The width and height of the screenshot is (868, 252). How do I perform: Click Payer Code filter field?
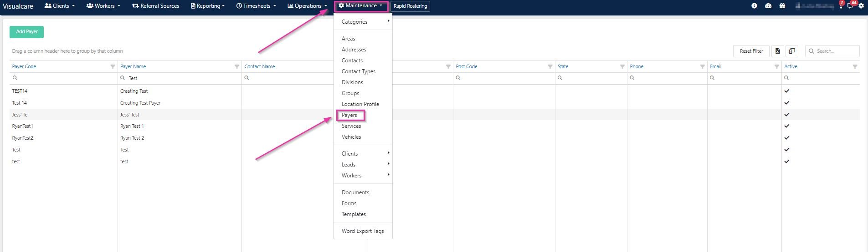coord(63,78)
